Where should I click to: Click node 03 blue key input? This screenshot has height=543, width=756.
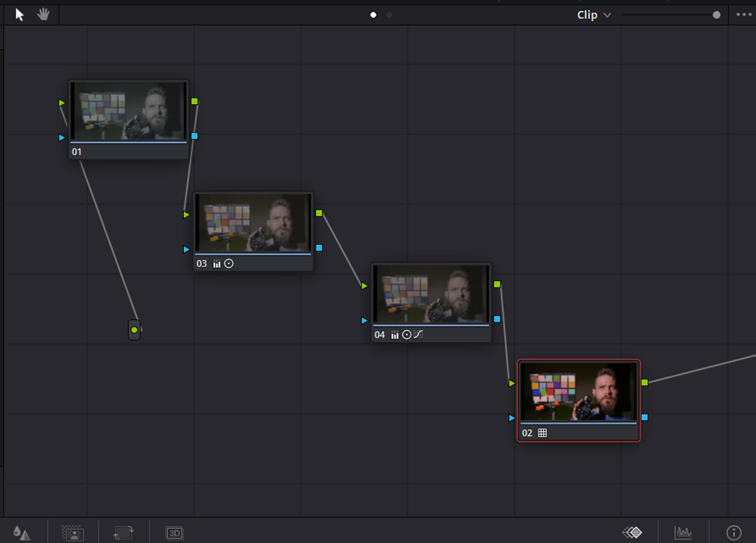point(187,249)
